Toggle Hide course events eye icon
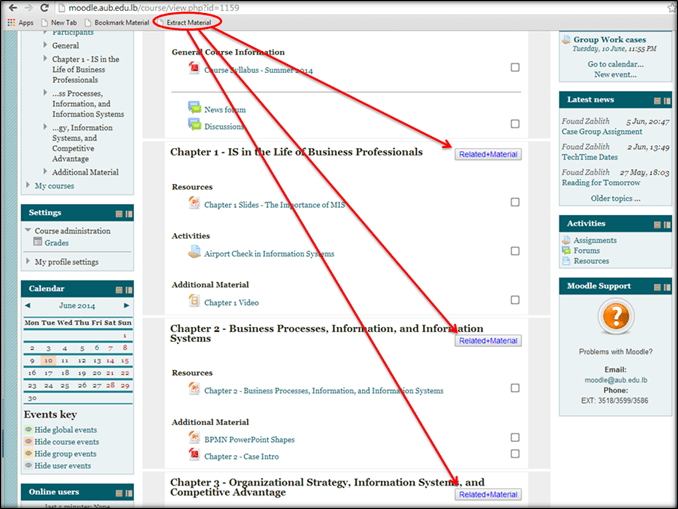The width and height of the screenshot is (678, 509). point(29,442)
